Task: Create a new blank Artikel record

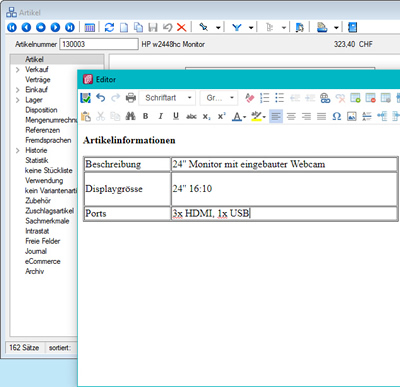Action: [124, 27]
